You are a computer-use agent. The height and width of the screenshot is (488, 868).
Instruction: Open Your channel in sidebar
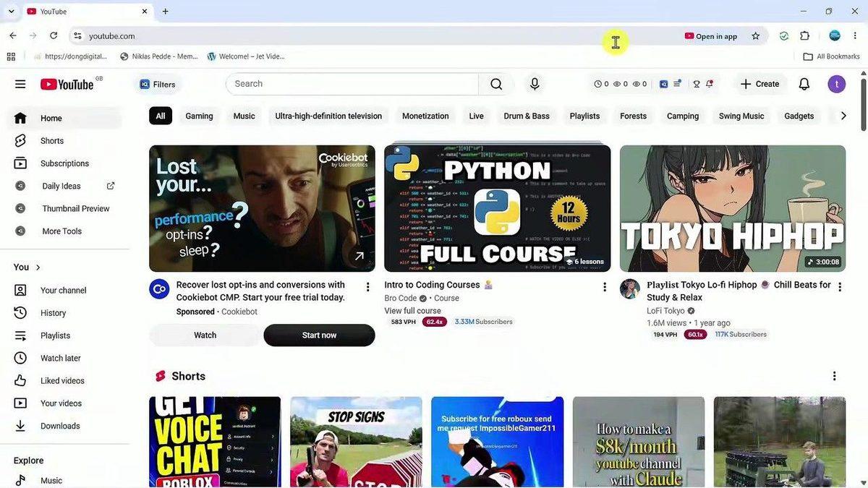tap(65, 291)
